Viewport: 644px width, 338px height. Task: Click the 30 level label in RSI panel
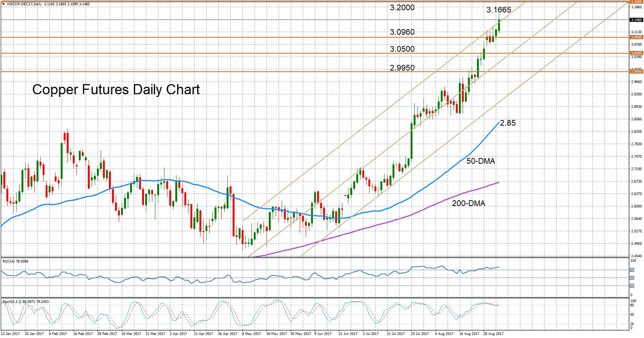(632, 286)
